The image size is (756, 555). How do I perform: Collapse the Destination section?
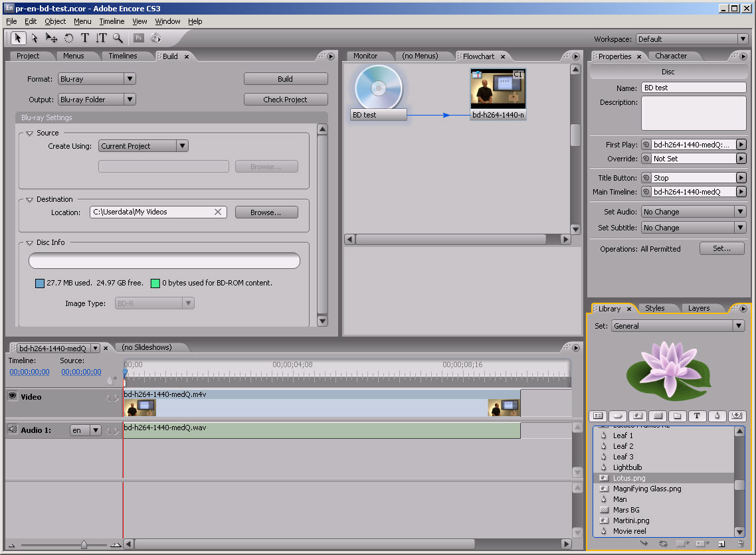point(29,199)
